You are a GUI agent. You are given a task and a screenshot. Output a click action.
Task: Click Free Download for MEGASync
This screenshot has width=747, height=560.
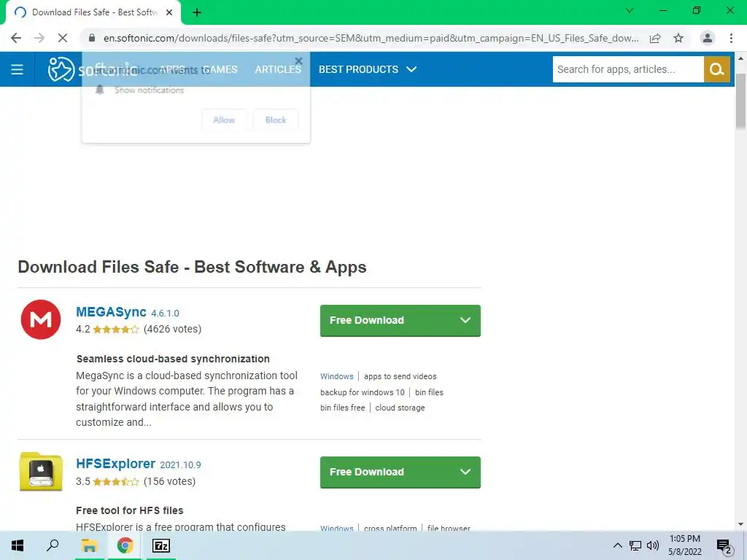tap(400, 321)
